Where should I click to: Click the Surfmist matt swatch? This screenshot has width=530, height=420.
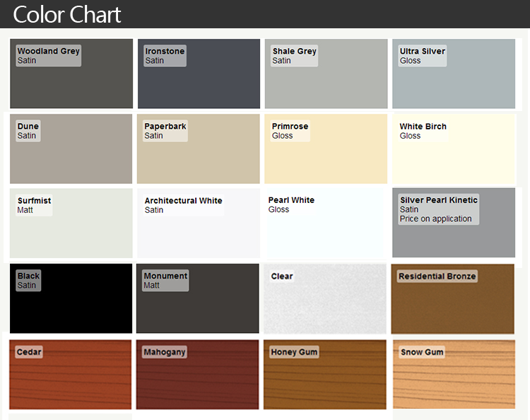(x=71, y=223)
